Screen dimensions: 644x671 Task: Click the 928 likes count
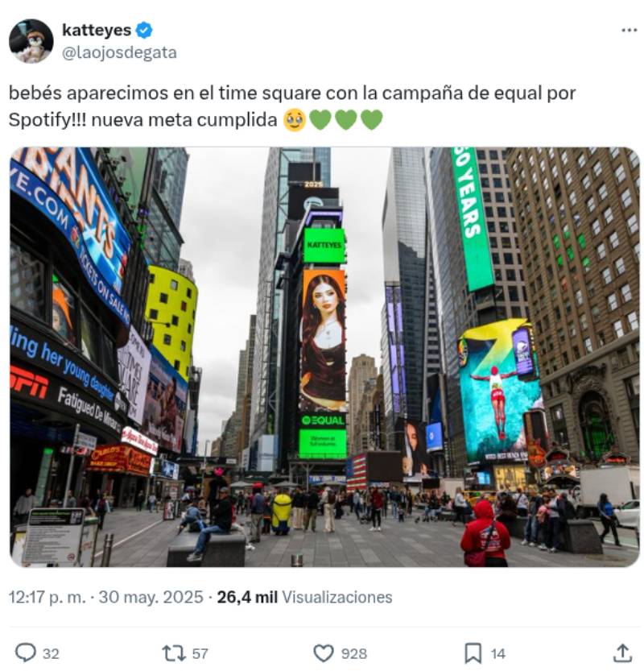(x=354, y=653)
